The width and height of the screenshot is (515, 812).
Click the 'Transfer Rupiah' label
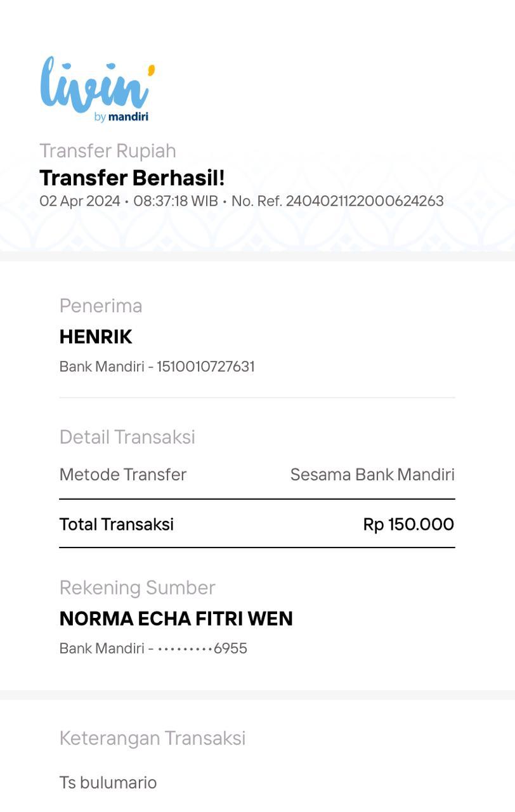point(108,151)
